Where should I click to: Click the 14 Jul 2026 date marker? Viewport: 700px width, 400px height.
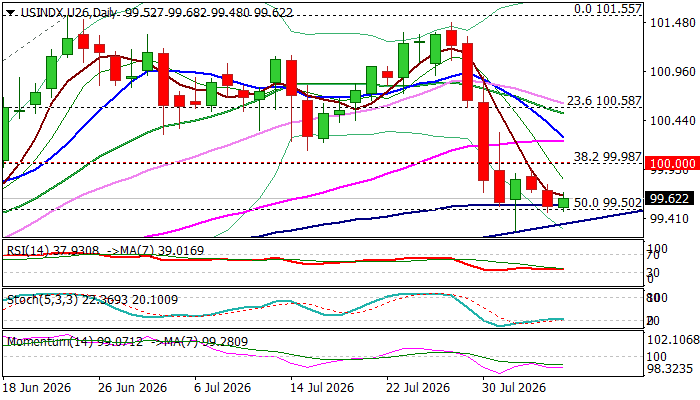322,387
